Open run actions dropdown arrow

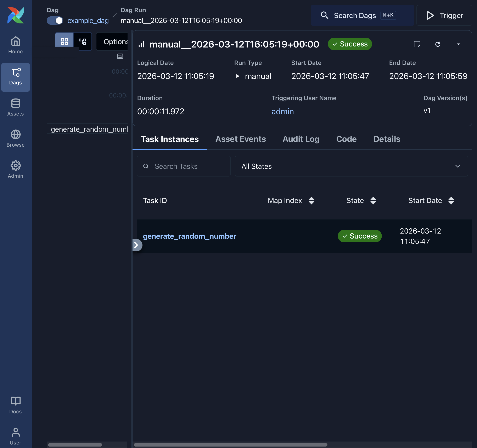[458, 44]
